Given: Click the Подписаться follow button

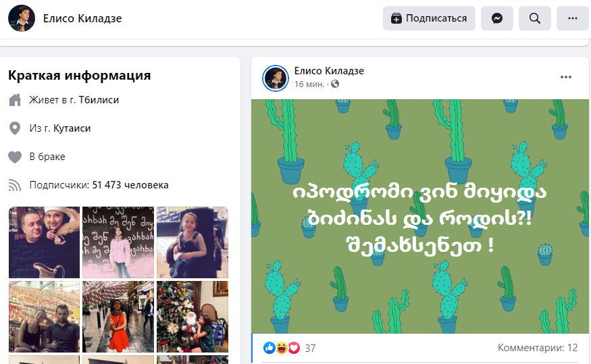Looking at the screenshot, I should pos(429,18).
